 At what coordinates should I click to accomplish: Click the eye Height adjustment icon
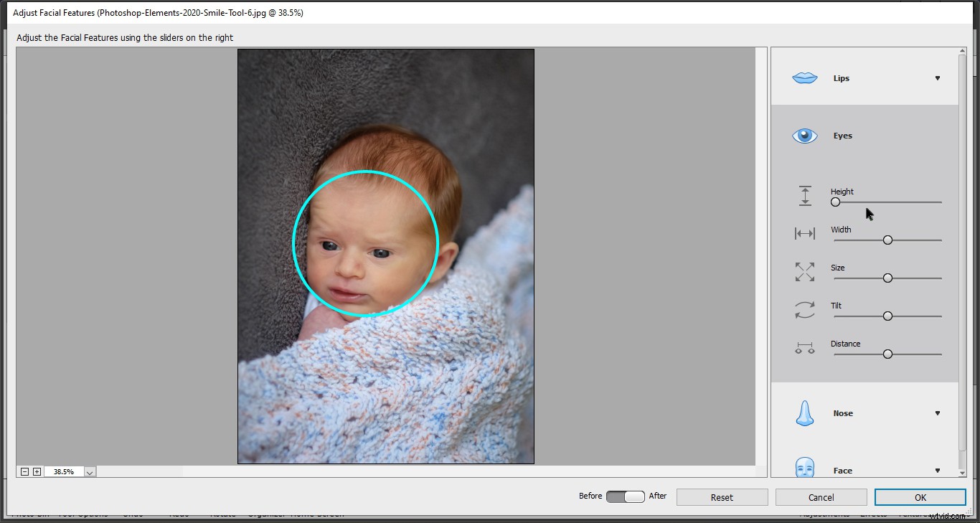[805, 194]
